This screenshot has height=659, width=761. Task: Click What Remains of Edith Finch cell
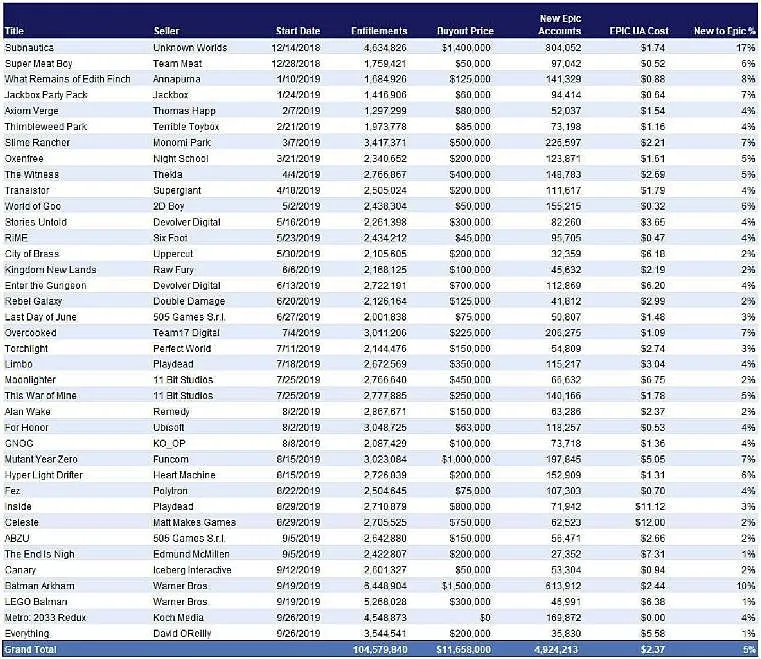[67, 79]
